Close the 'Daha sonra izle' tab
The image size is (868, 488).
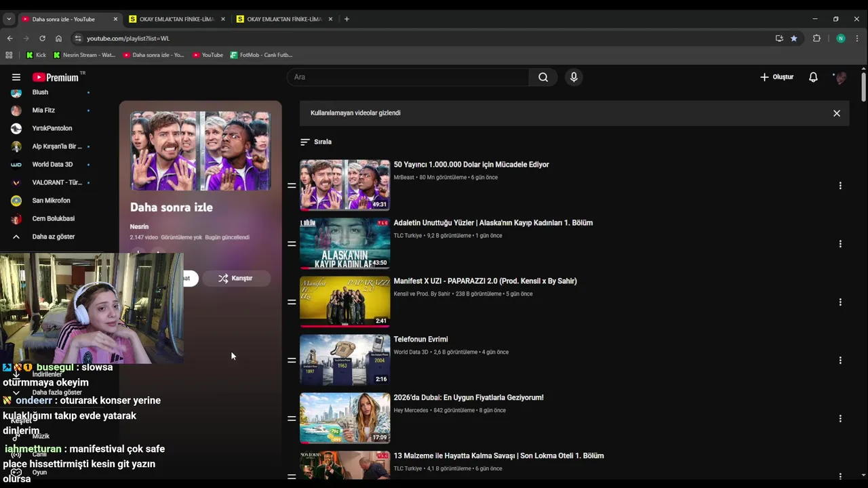[115, 19]
